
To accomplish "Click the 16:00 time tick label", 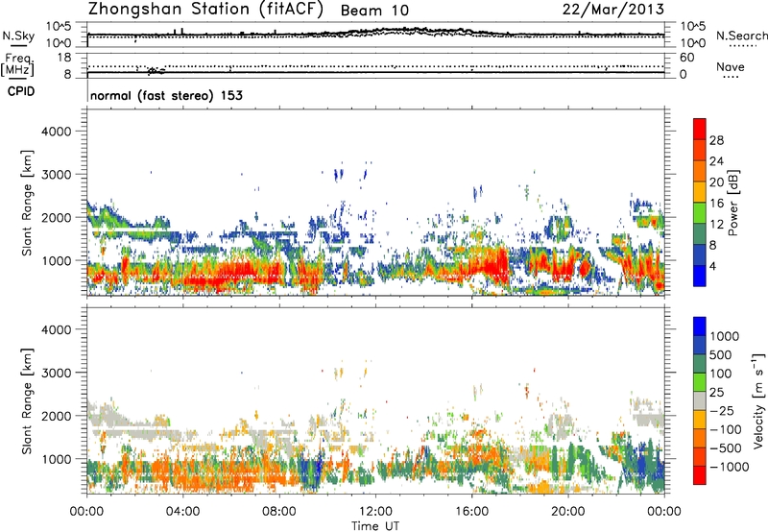I will tap(471, 512).
